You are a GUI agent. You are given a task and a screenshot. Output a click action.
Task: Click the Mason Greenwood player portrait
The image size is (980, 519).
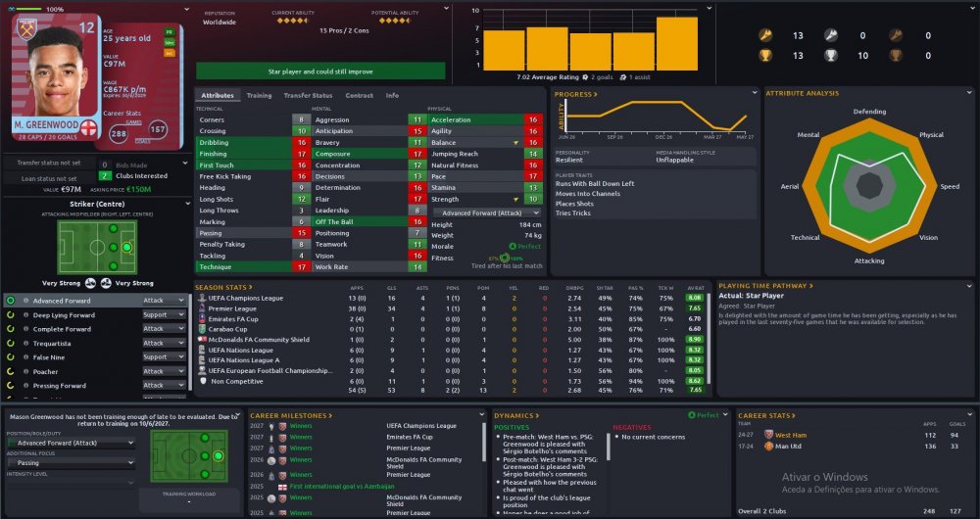56,71
